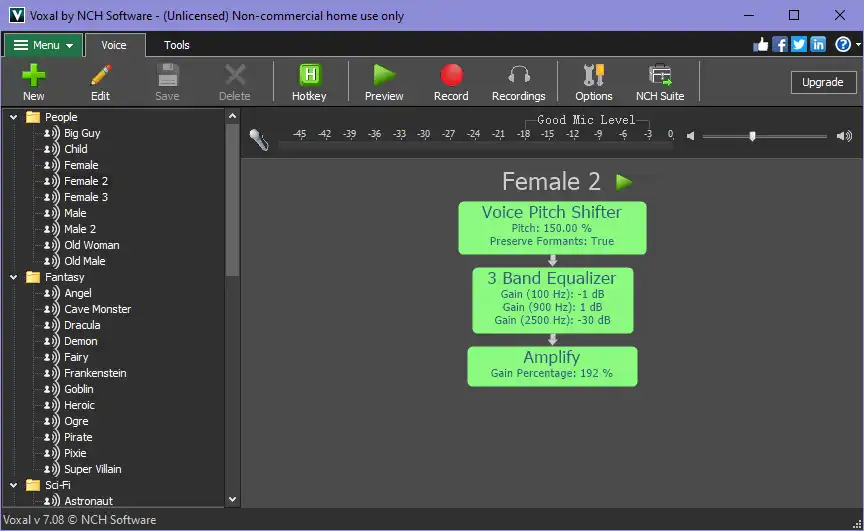The image size is (864, 531).
Task: Select the Fairy voice
Action: pyautogui.click(x=76, y=357)
